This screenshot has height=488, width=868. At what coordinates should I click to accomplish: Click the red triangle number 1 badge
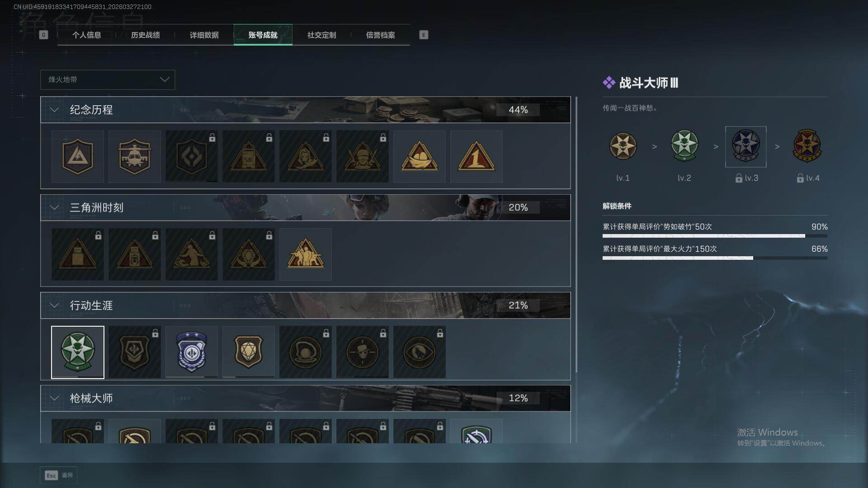pos(476,156)
